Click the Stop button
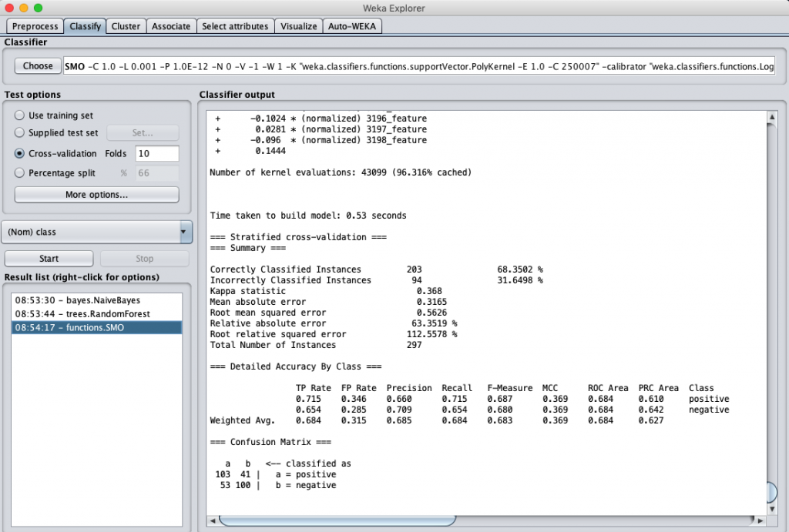Image resolution: width=789 pixels, height=532 pixels. pos(144,259)
